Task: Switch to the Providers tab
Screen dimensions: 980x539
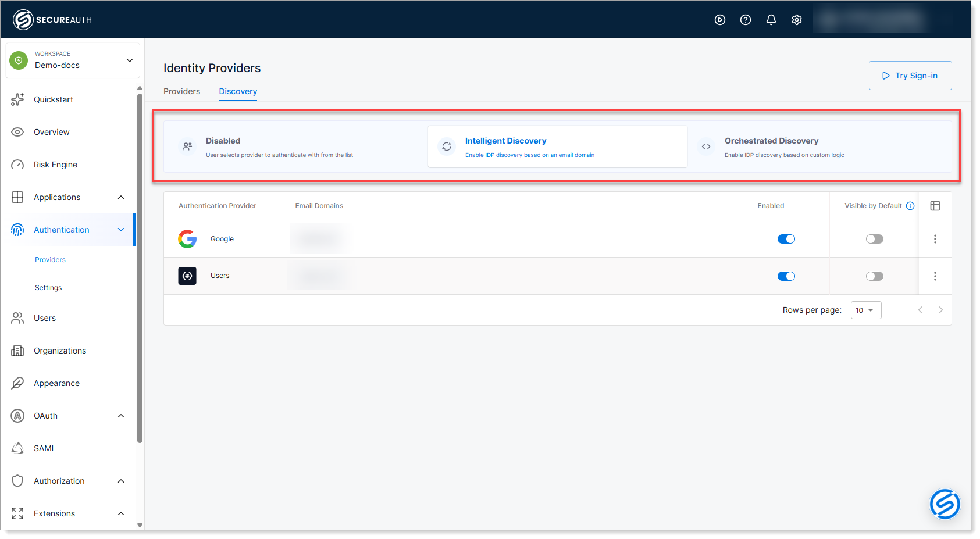Action: point(181,91)
